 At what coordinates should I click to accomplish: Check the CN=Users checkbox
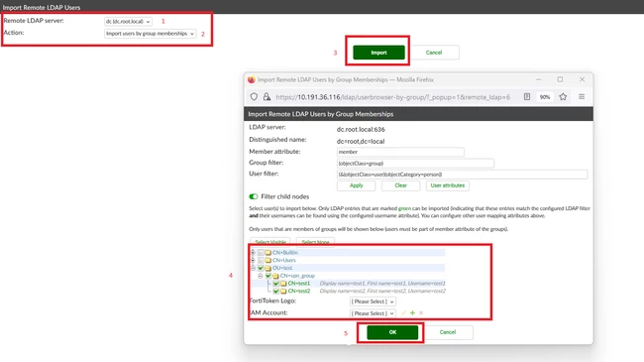click(261, 261)
